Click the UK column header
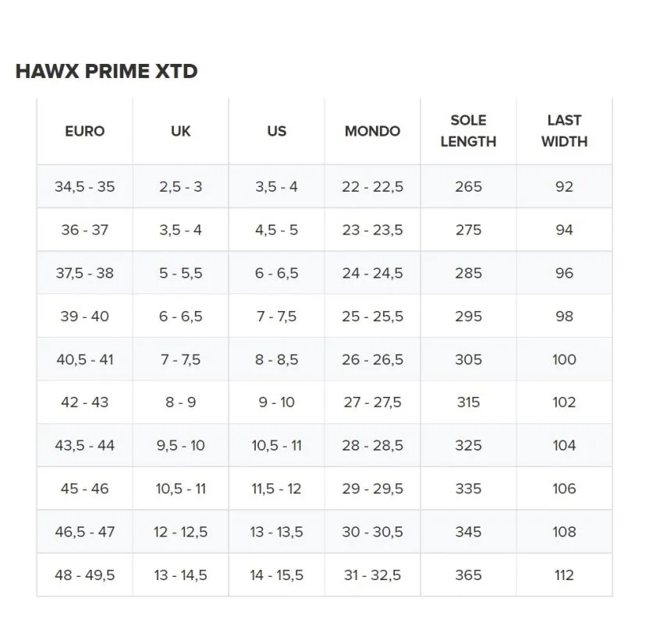The width and height of the screenshot is (646, 644). tap(180, 131)
